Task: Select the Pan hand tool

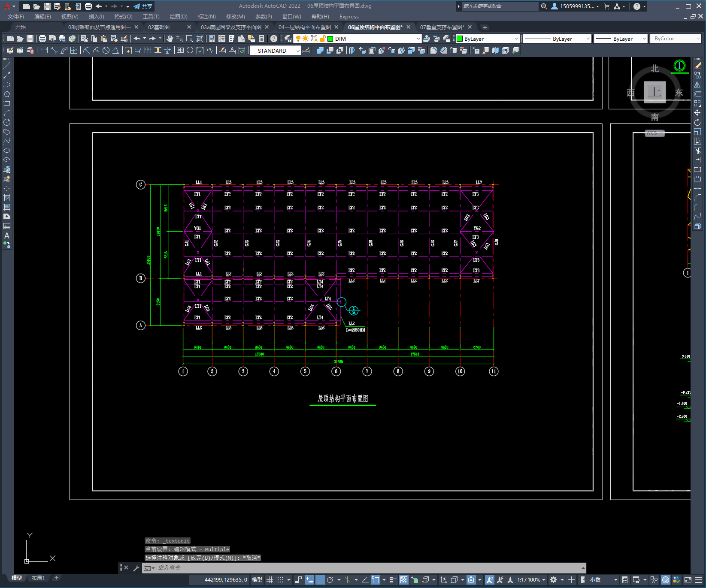Action: click(x=170, y=39)
